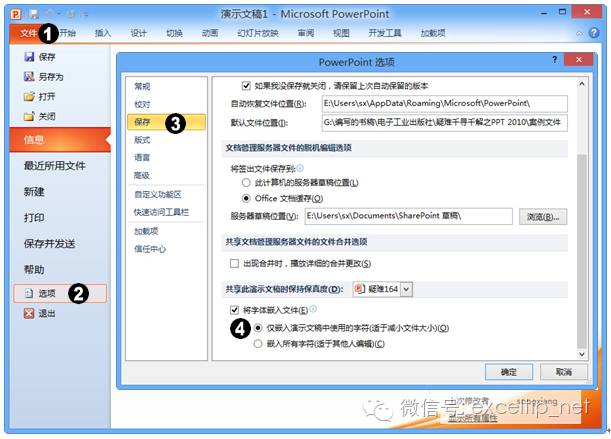Switch to the 动画 ribbon tab
The height and width of the screenshot is (439, 611).
coord(210,33)
